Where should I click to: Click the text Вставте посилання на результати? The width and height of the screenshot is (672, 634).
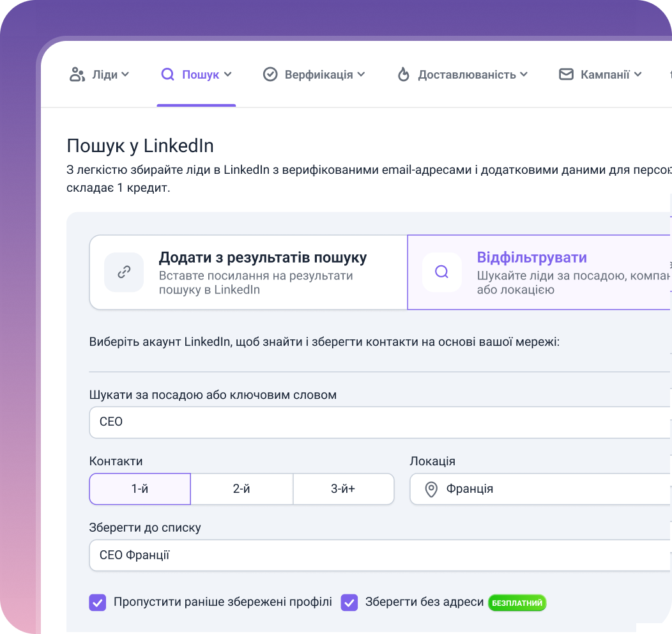coord(256,275)
